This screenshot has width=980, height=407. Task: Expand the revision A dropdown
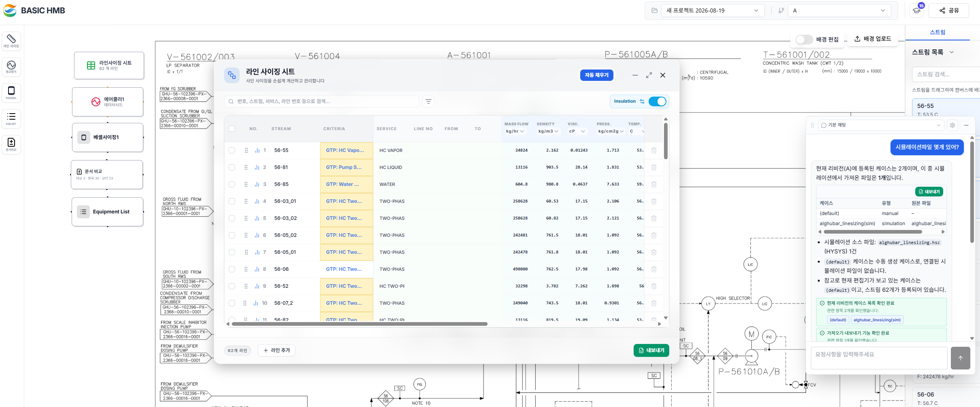tap(839, 11)
